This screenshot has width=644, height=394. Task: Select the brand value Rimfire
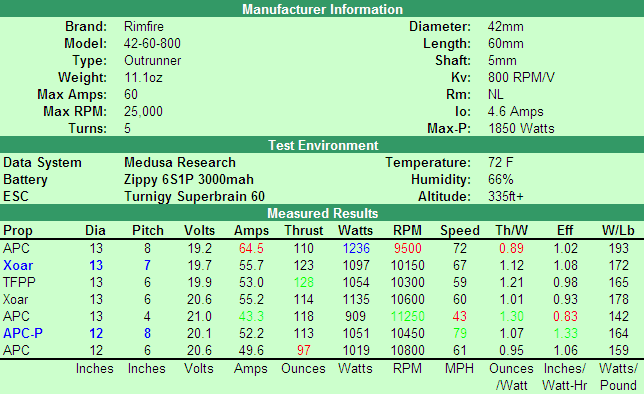pos(144,27)
